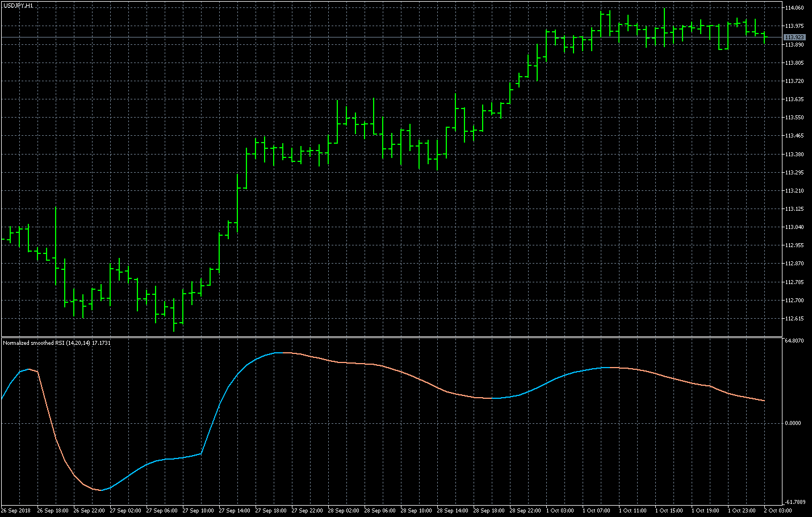Select the 0.0000 level on indicator scale
The height and width of the screenshot is (517, 812).
coord(793,423)
